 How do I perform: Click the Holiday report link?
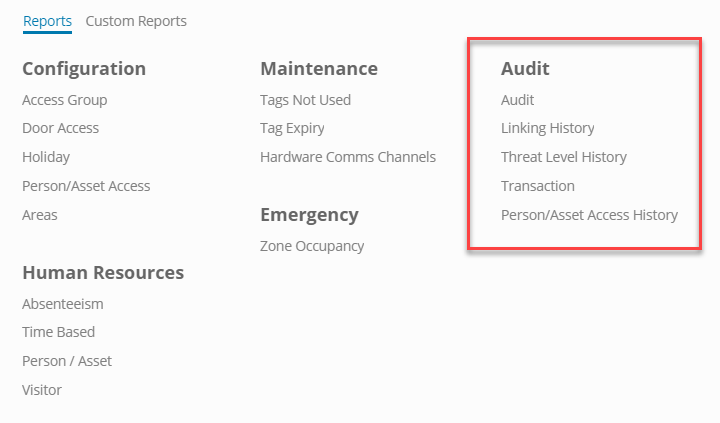pos(46,157)
